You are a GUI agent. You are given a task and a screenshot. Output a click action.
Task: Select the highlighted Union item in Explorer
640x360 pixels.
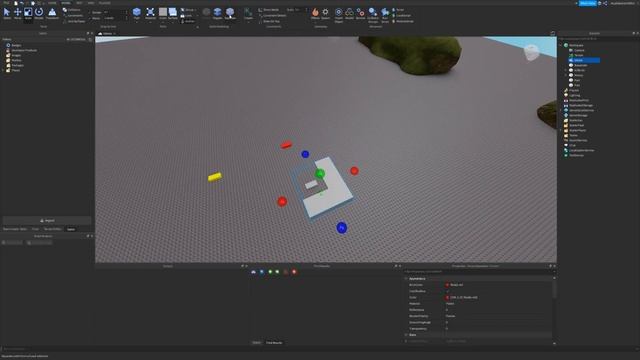pyautogui.click(x=584, y=60)
